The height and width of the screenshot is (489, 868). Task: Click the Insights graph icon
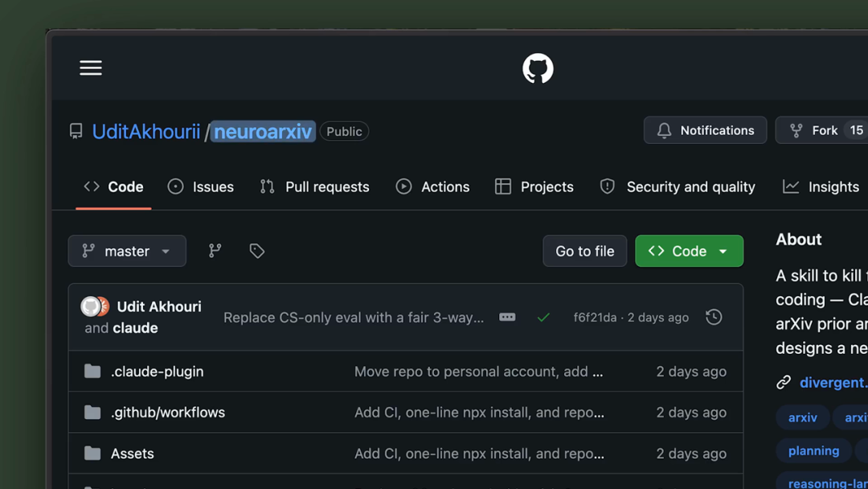[791, 187]
